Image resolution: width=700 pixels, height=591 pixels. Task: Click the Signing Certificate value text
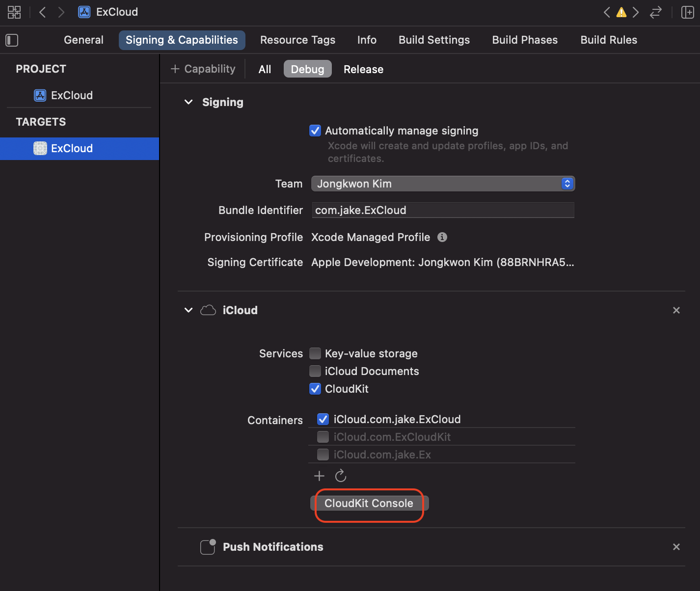pyautogui.click(x=443, y=263)
